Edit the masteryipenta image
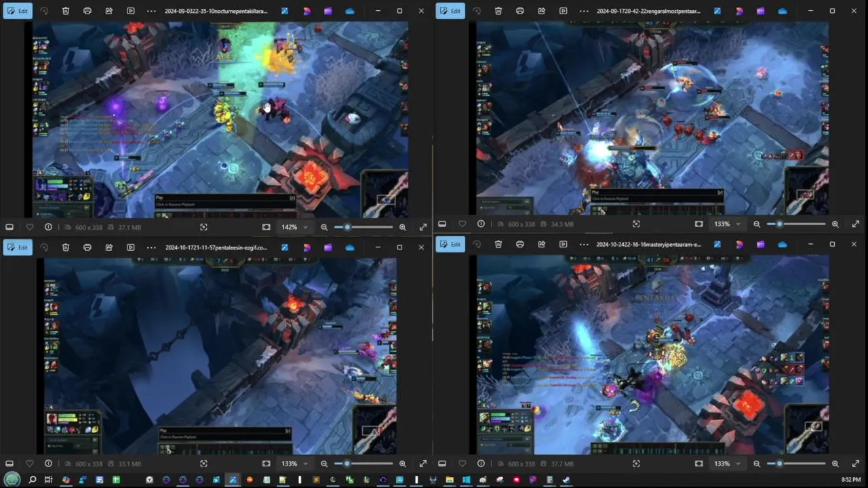Image resolution: width=868 pixels, height=488 pixels. click(x=450, y=244)
